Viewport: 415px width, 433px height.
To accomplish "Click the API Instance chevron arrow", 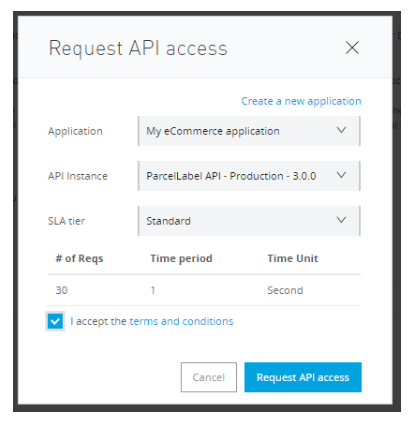I will point(341,175).
